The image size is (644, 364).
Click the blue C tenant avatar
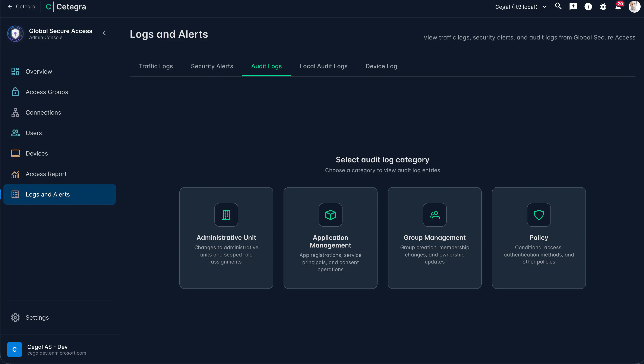pyautogui.click(x=15, y=349)
